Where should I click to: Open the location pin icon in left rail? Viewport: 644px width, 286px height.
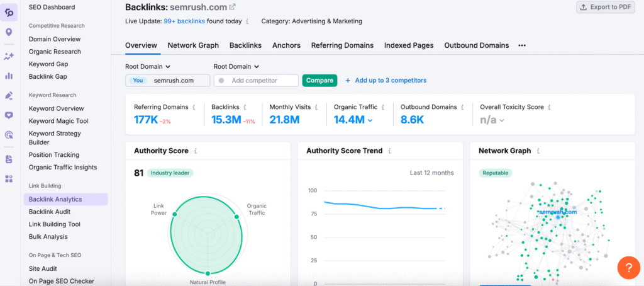tap(9, 32)
